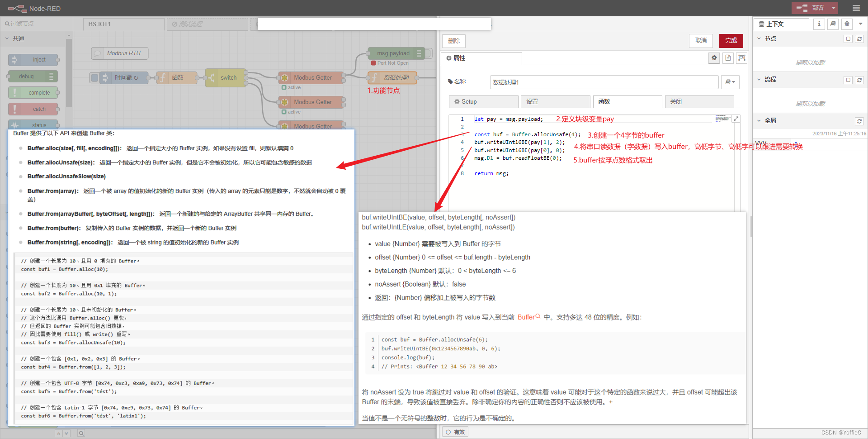Click the palette collapse-all up arrow
This screenshot has height=439, width=868.
(58, 433)
